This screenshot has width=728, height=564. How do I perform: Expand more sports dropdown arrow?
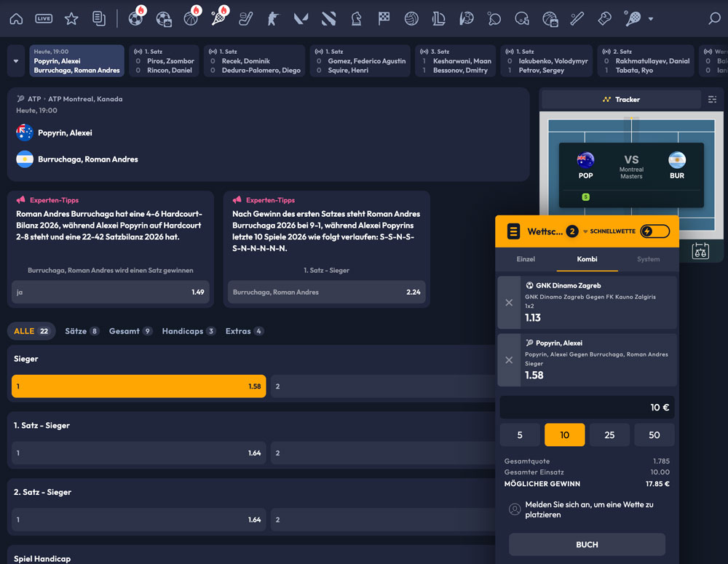(651, 19)
